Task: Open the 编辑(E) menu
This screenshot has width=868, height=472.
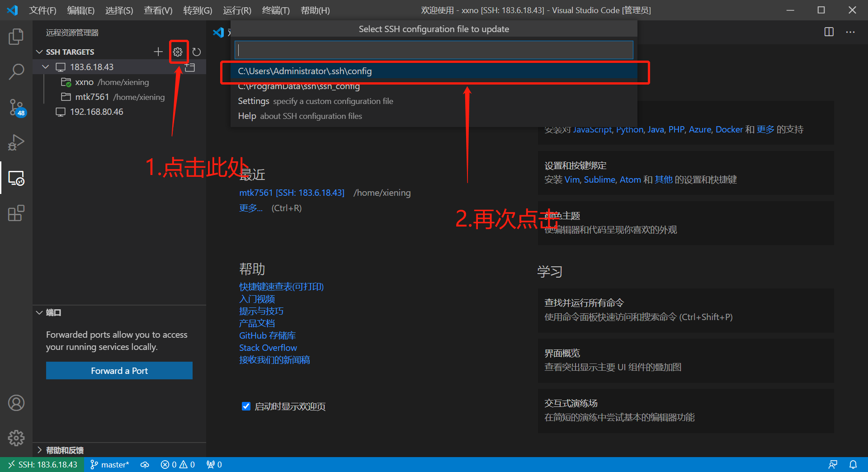Action: 80,10
